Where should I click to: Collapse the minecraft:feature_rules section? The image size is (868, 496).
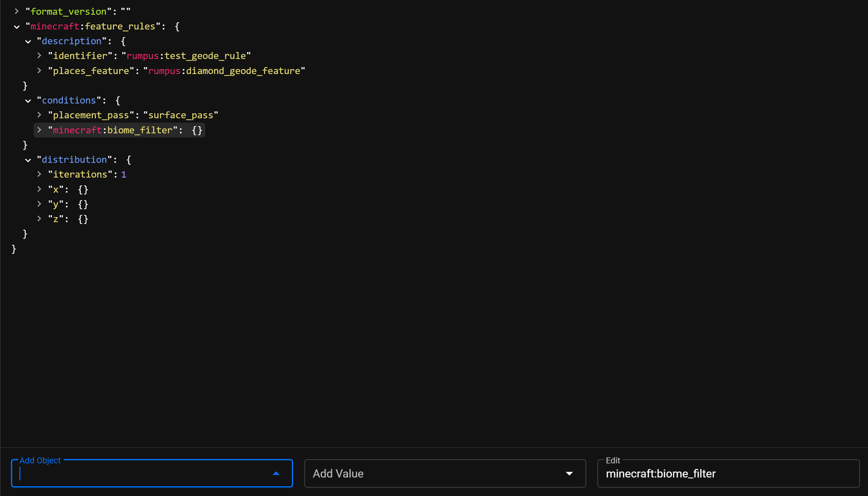[16, 26]
